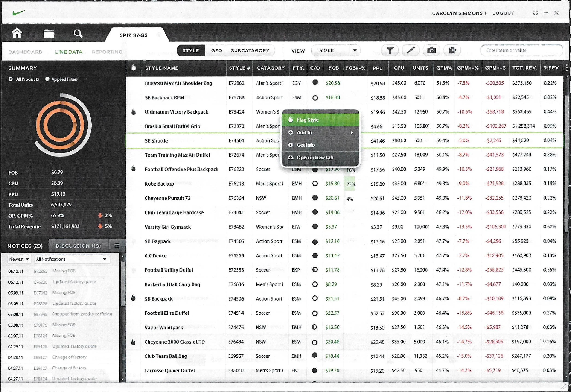Viewport: 571px width, 392px height.
Task: Open the Newest sort dropdown
Action: pyautogui.click(x=19, y=259)
